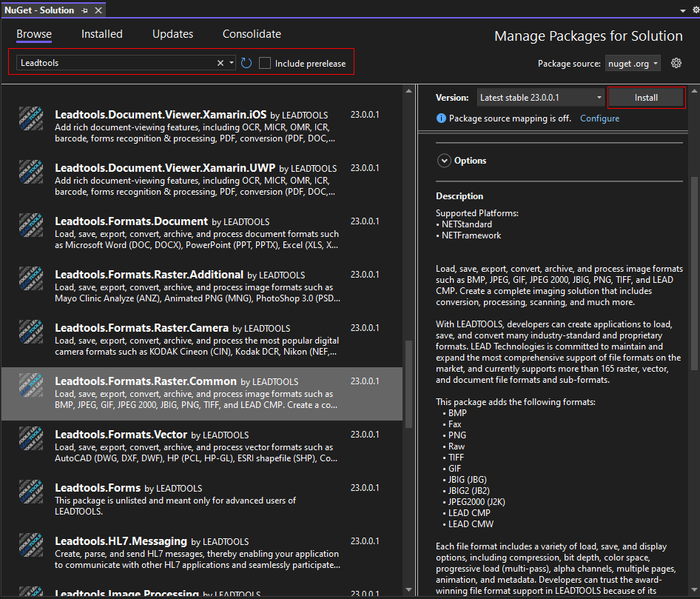Enable the Include prerelease checkbox

(x=265, y=63)
